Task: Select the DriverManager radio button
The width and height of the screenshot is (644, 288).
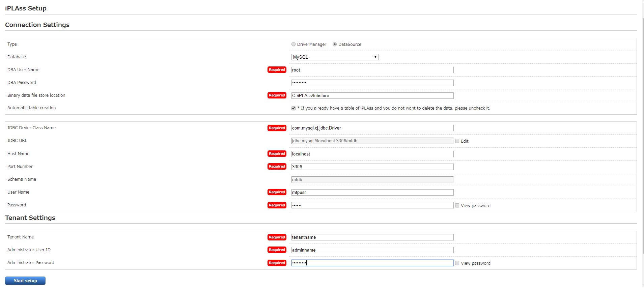Action: (293, 44)
